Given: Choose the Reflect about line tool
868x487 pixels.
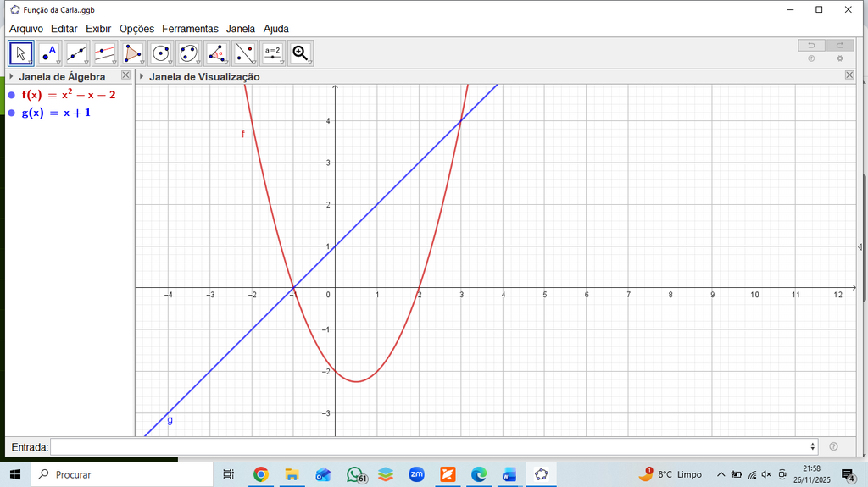Looking at the screenshot, I should (245, 53).
